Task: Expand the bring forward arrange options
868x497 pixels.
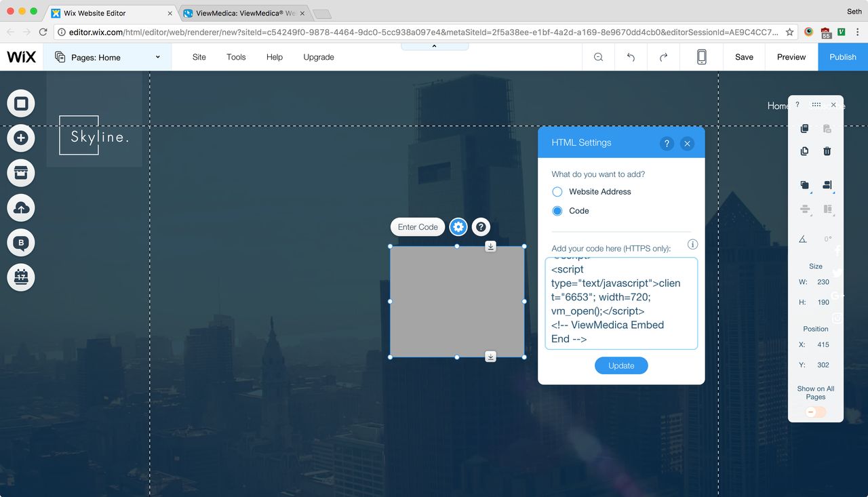Action: tap(804, 184)
